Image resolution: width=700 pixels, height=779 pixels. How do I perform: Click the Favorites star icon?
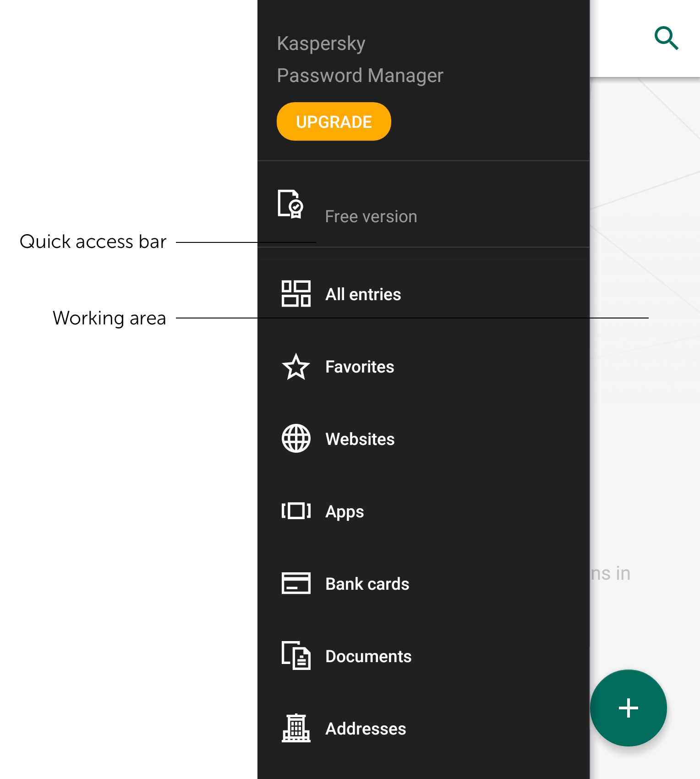(x=296, y=367)
